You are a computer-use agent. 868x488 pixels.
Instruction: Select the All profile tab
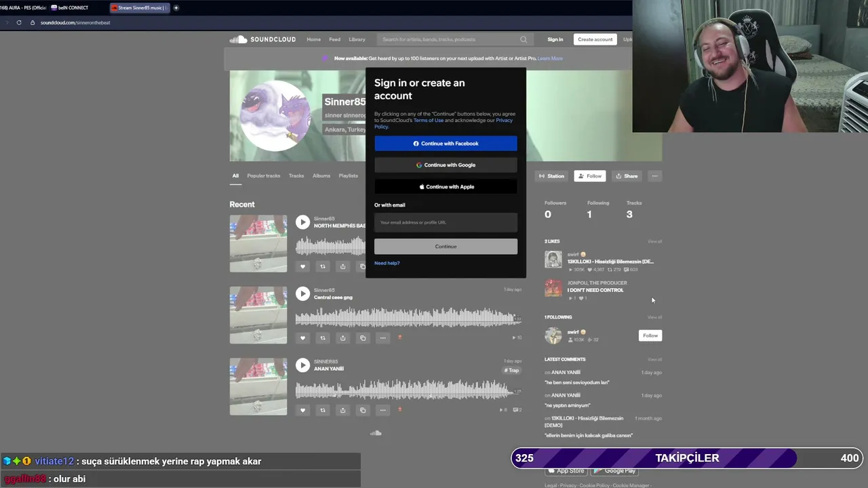[x=235, y=176]
